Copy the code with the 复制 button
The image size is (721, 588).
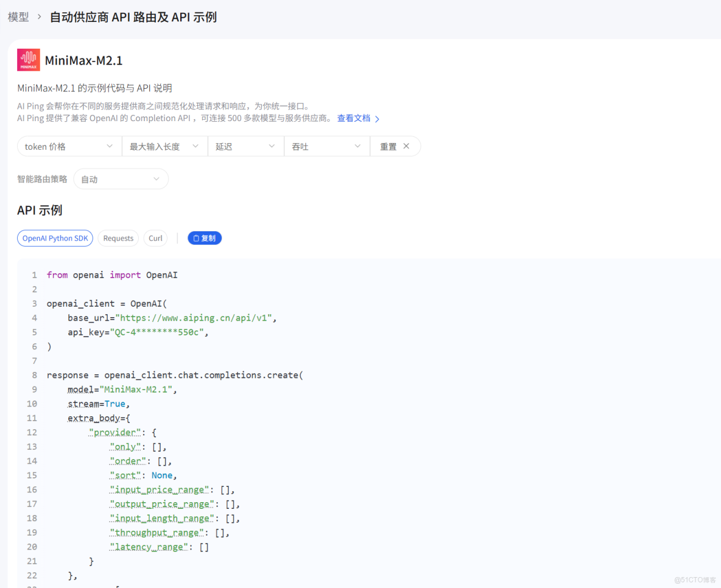[x=205, y=238]
